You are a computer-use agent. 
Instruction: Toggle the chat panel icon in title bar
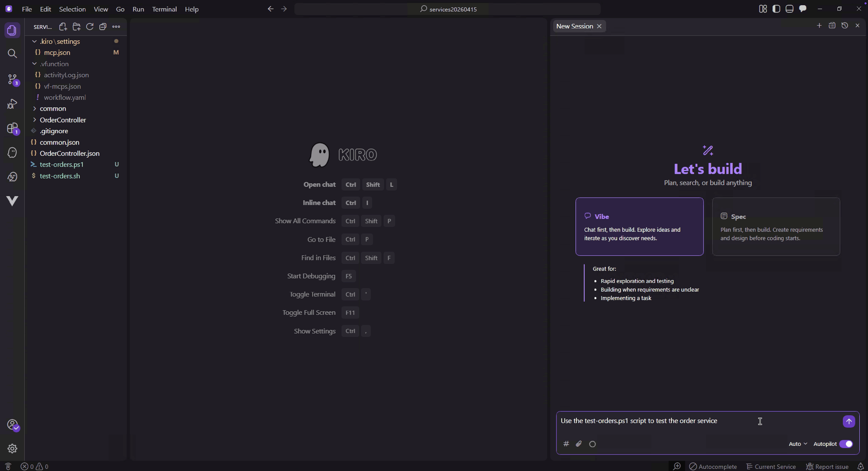(803, 9)
